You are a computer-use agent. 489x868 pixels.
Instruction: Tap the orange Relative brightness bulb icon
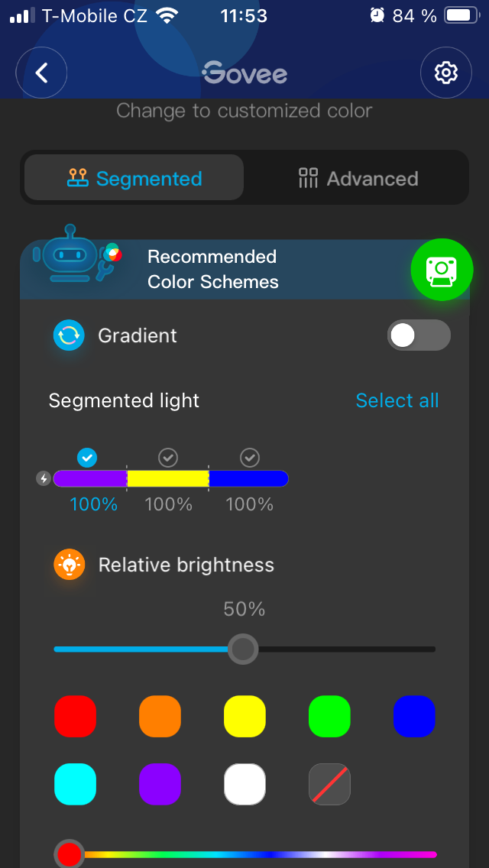(69, 565)
